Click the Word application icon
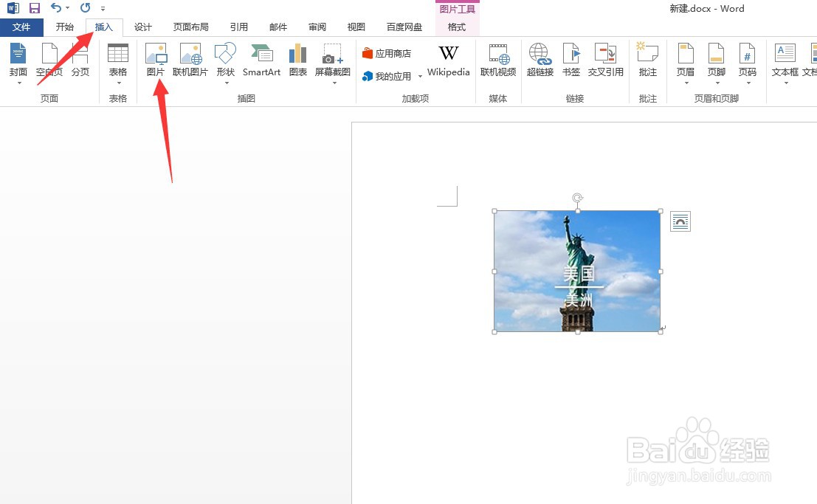Screen dimensions: 817x504 pos(13,8)
